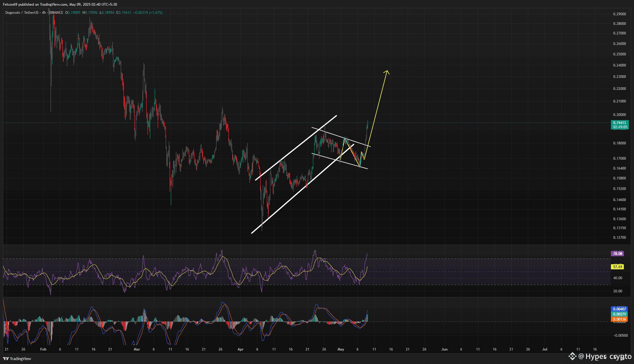Click the close value C0.19413 in the legend
This screenshot has width=634, height=364.
[x=124, y=13]
